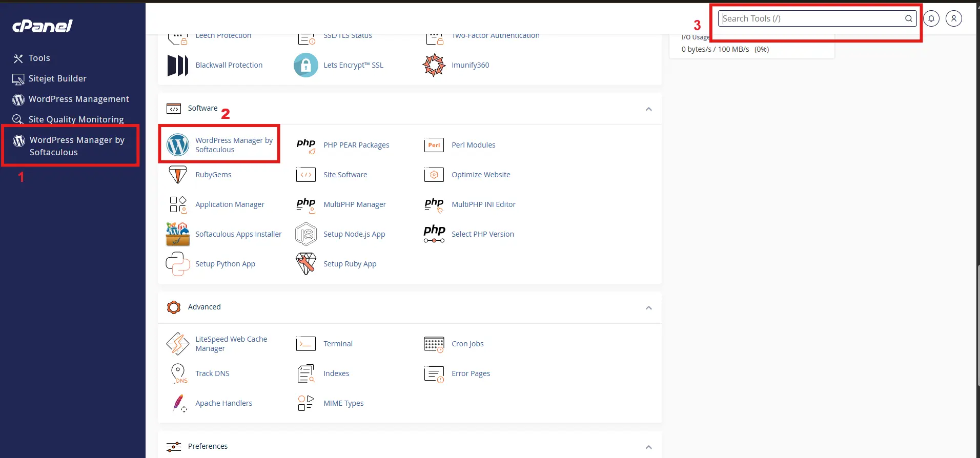Open Sitejet Builder in the sidebar
The height and width of the screenshot is (458, 980).
50,79
